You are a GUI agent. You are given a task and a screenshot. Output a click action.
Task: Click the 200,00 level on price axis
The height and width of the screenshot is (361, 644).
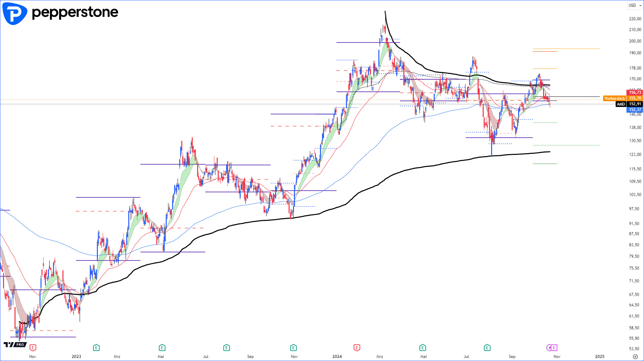tap(635, 41)
